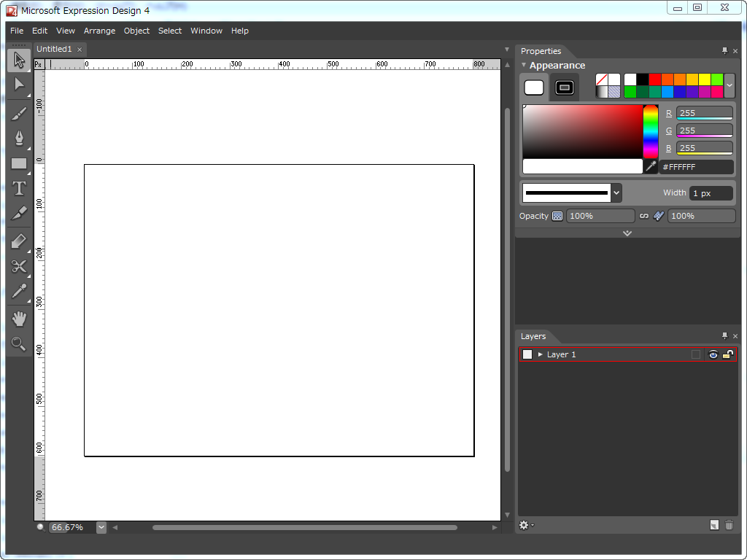Click the new layer icon in Layers panel
Screen dimensions: 747x560
[714, 525]
